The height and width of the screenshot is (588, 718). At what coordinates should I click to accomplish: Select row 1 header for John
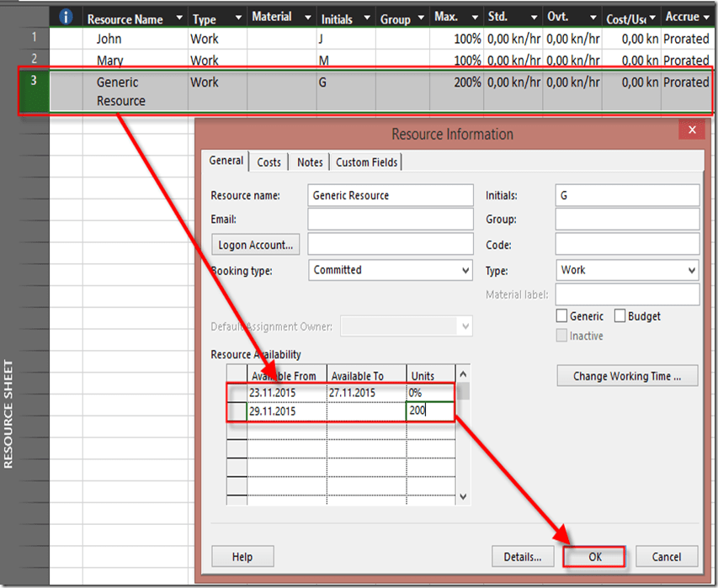tap(34, 38)
